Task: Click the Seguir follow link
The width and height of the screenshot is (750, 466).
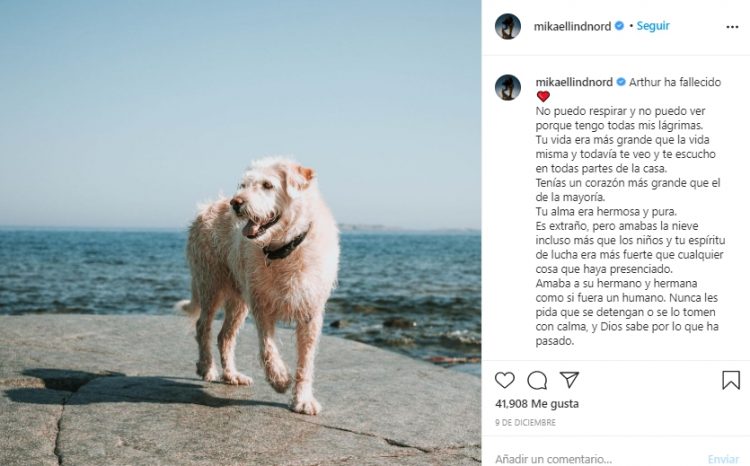Action: [x=653, y=26]
